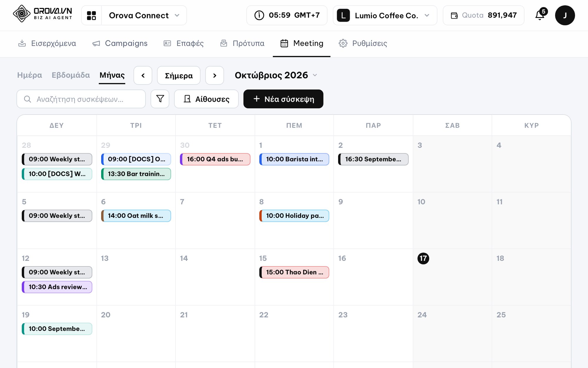This screenshot has width=588, height=368.
Task: Open 13:30 Bar trainin... event
Action: [136, 174]
